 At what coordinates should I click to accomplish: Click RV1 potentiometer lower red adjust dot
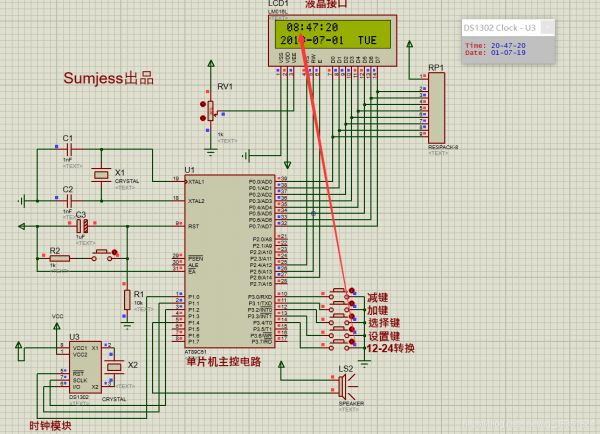203,118
